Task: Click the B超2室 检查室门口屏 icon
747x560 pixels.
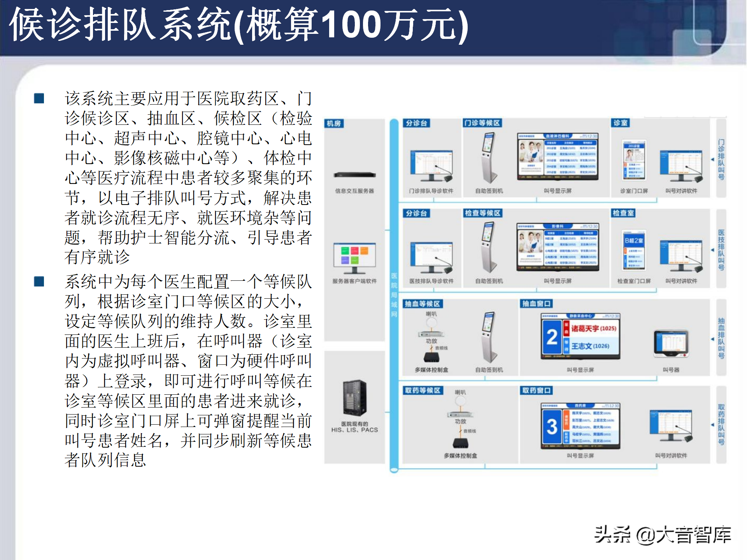Action: (x=634, y=250)
